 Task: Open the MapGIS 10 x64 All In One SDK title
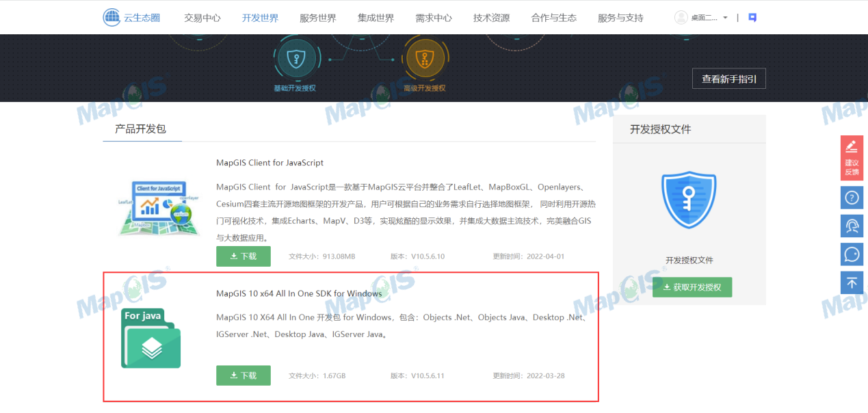click(299, 293)
